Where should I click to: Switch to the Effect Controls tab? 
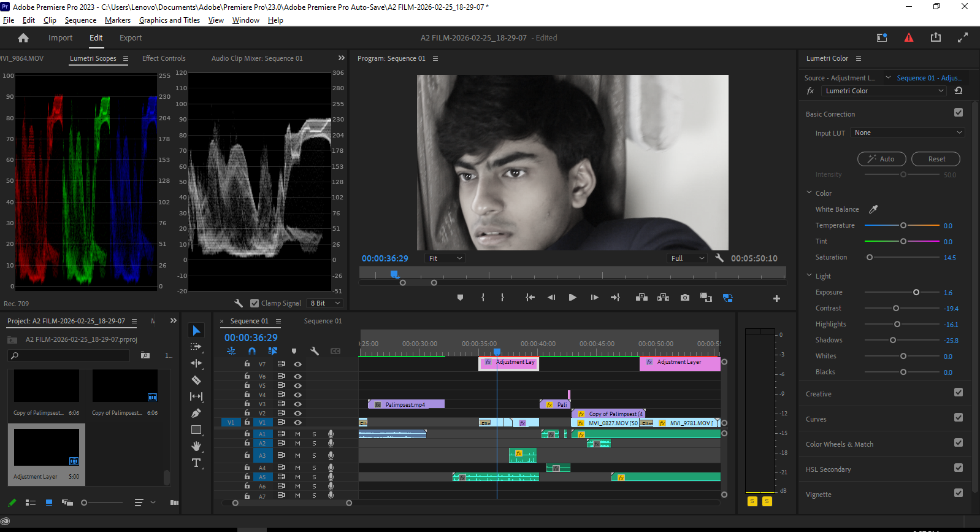coord(164,58)
